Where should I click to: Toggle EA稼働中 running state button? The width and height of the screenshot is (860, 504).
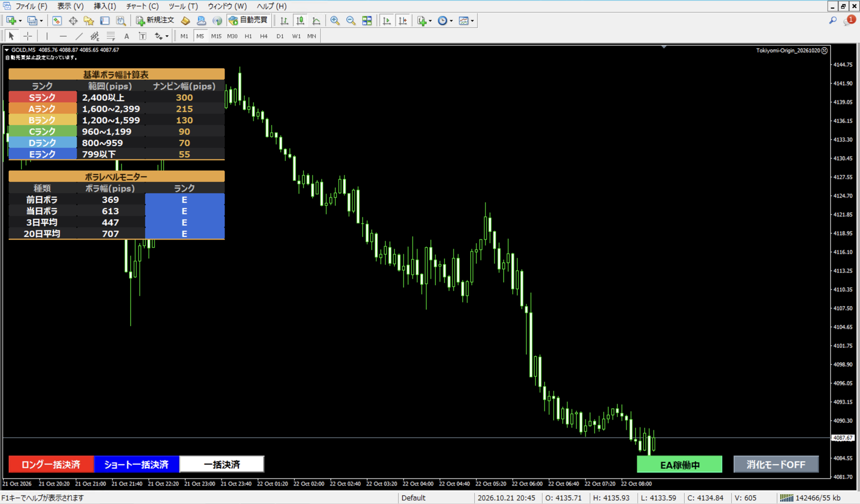[679, 465]
